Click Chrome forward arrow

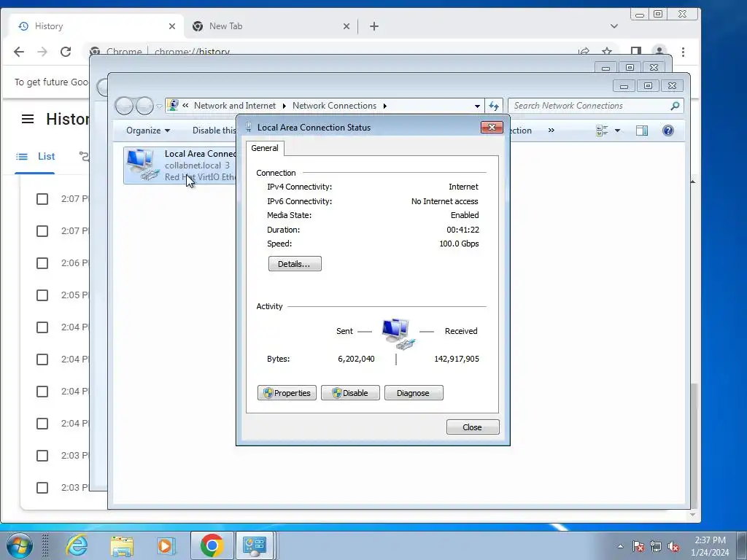tap(42, 52)
